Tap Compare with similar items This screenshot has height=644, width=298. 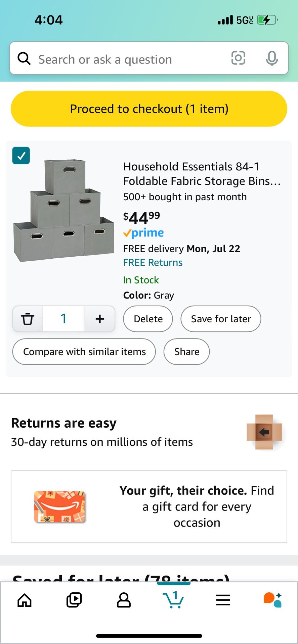84,352
